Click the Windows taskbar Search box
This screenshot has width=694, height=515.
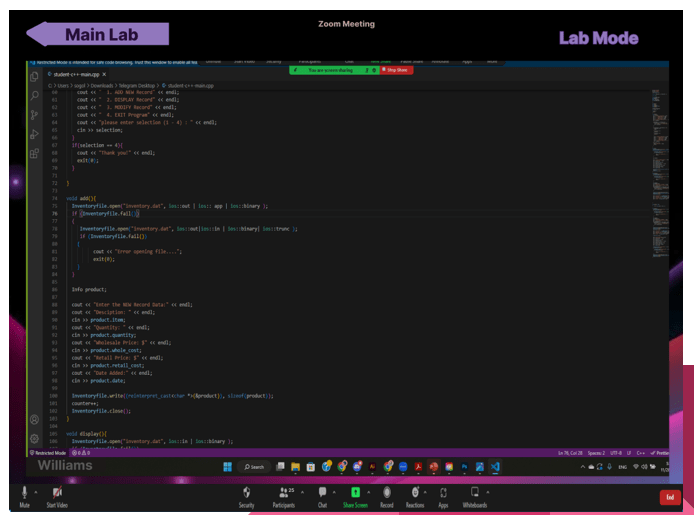[x=254, y=467]
